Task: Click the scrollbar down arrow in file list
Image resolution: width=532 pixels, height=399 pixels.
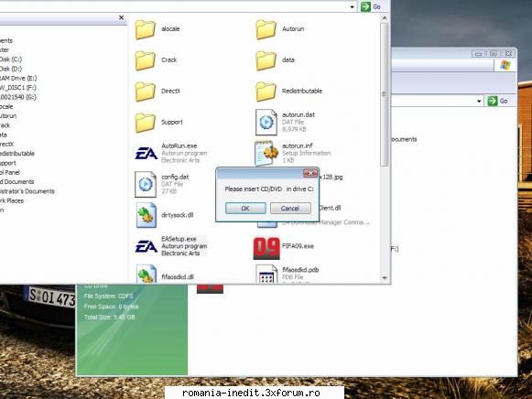Action: 385,277
